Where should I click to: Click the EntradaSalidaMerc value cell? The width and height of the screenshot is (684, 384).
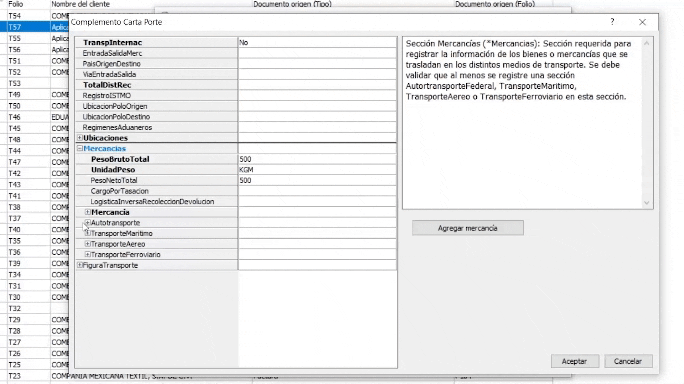click(317, 53)
